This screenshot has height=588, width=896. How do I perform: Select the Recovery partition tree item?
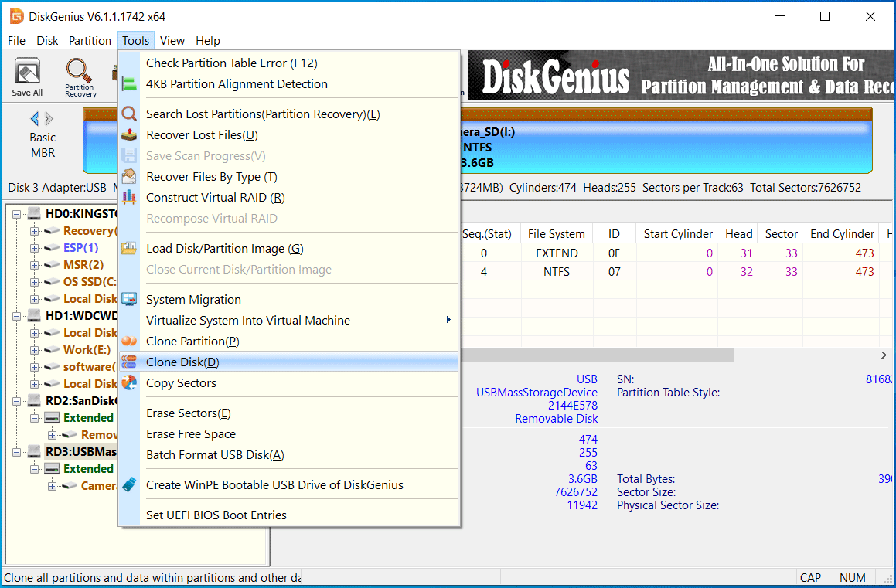point(90,230)
